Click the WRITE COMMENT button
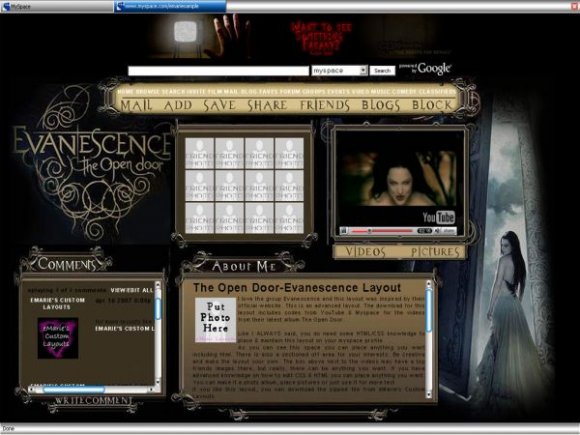The image size is (580, 435). pos(94,401)
